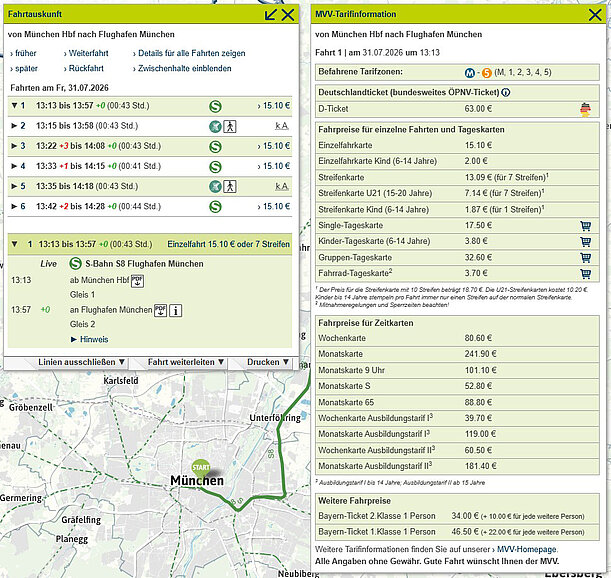Image resolution: width=611 pixels, height=578 pixels.
Task: Click Gleis 1 departure platform text
Action: click(83, 295)
